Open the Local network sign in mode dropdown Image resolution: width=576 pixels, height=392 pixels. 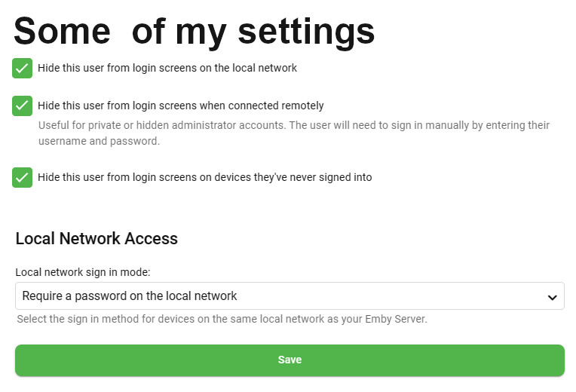click(x=290, y=296)
